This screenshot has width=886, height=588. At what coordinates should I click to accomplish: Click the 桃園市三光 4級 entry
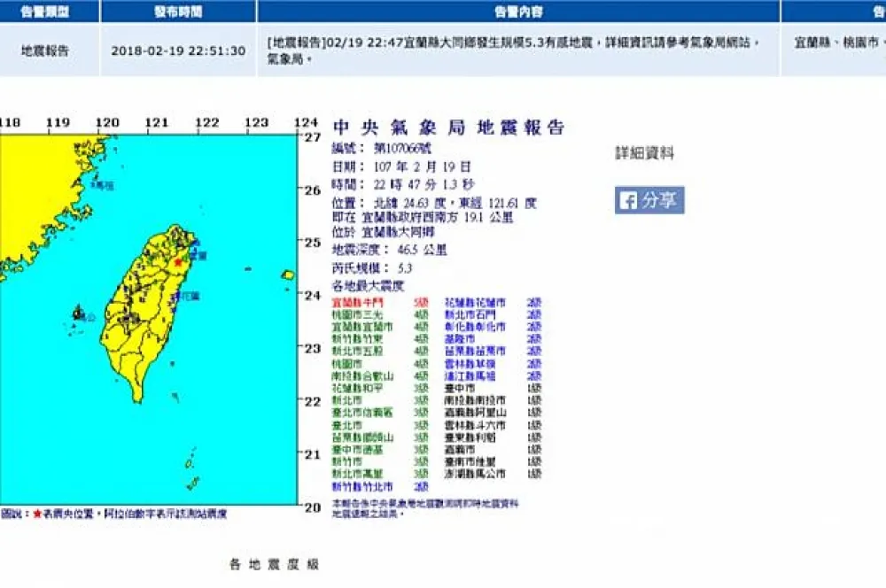pos(380,314)
